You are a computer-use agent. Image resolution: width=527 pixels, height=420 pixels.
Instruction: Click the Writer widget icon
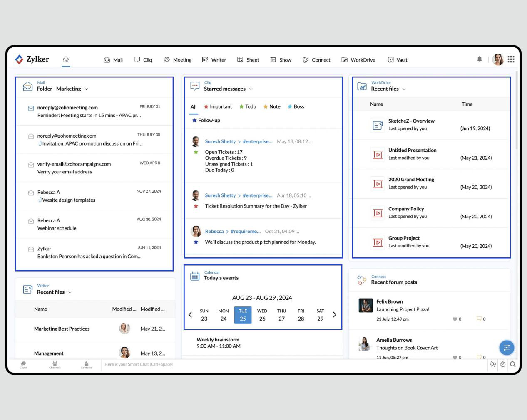tap(28, 289)
